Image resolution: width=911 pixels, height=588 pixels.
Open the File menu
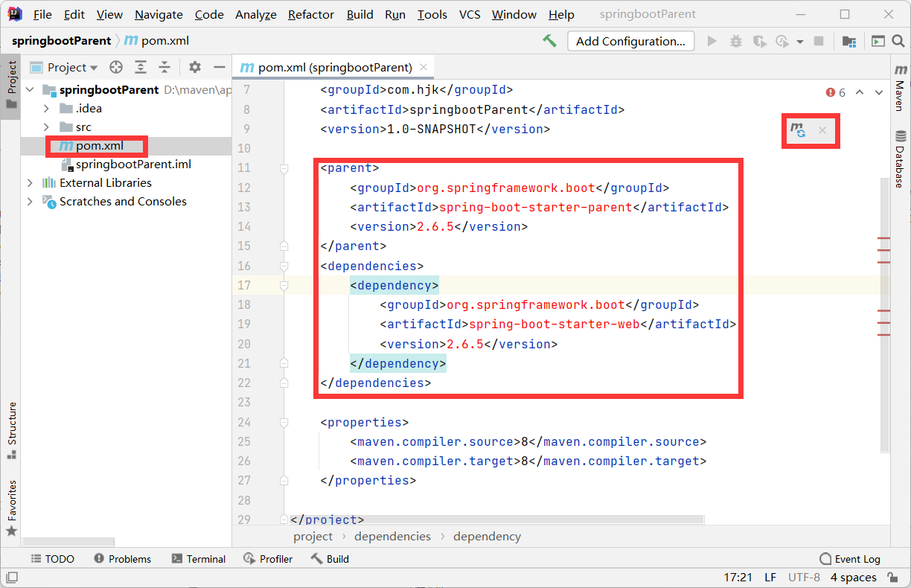(42, 14)
